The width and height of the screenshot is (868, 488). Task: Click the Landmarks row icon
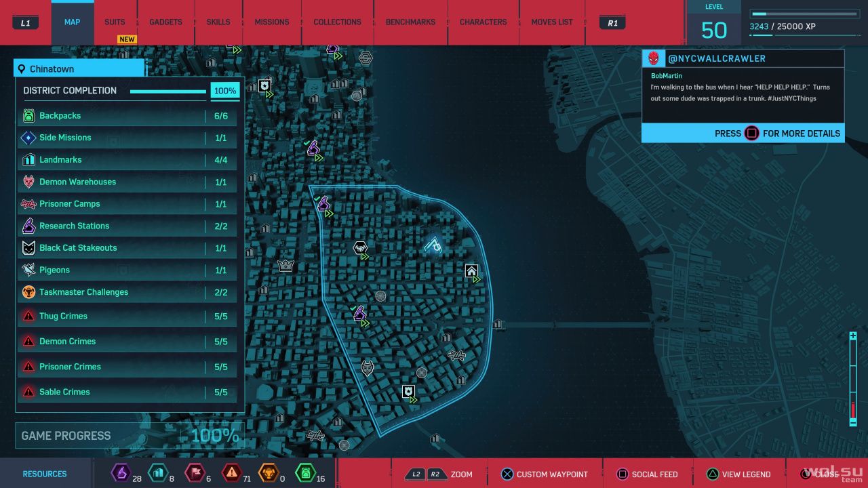pyautogui.click(x=28, y=160)
